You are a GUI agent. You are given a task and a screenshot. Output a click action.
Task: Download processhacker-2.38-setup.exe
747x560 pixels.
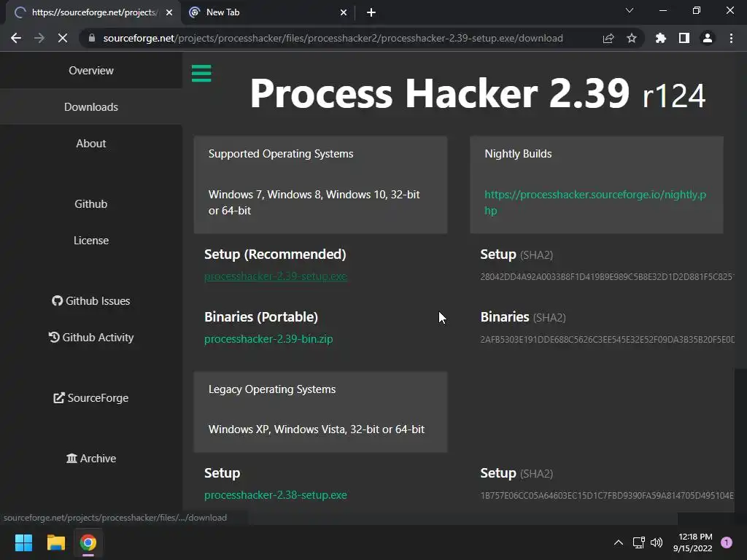pos(275,495)
